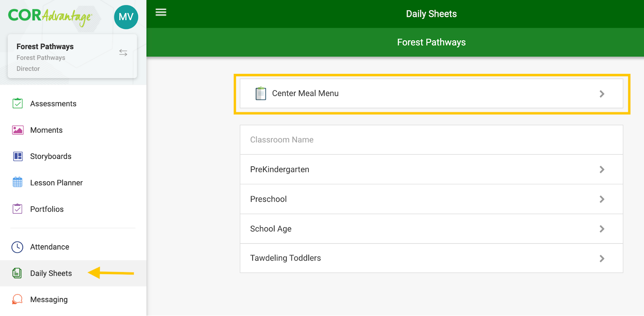Click the Center Meal Menu clipboard icon
This screenshot has height=316, width=644.
(261, 94)
